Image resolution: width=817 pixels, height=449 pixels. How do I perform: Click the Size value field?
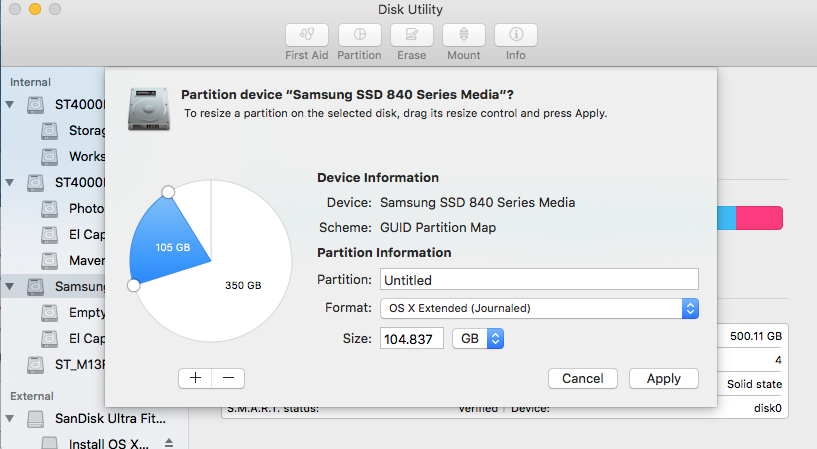tap(412, 339)
